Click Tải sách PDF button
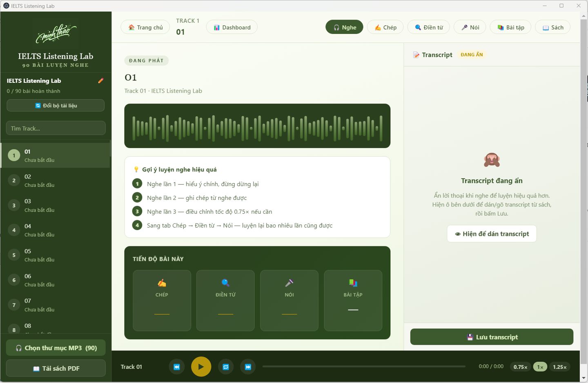588x383 pixels. click(x=56, y=368)
